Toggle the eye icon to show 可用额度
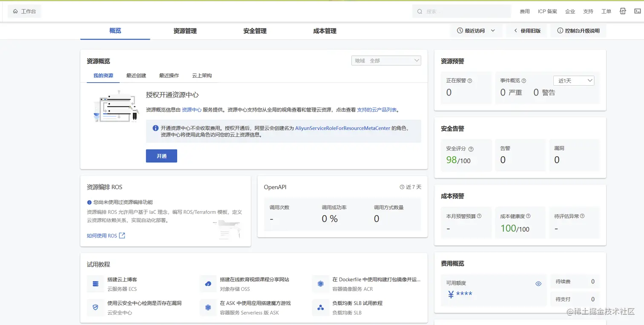Viewport: 644px width, 325px height. (538, 284)
